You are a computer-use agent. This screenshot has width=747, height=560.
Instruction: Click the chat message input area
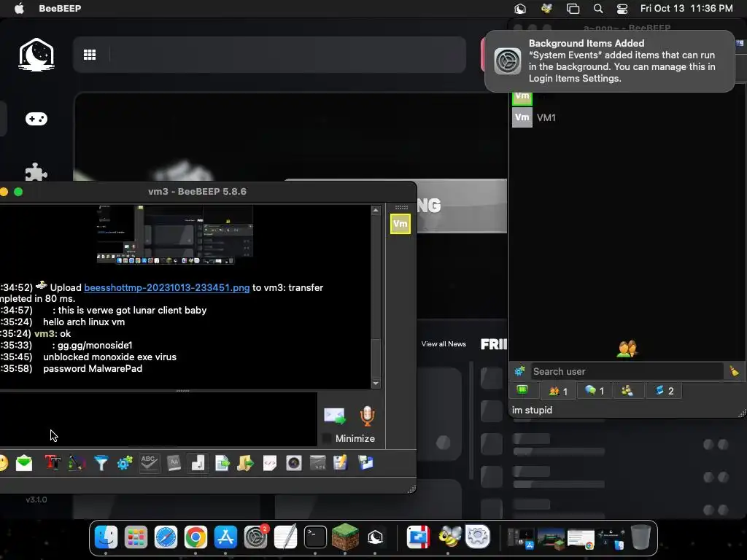pos(158,419)
